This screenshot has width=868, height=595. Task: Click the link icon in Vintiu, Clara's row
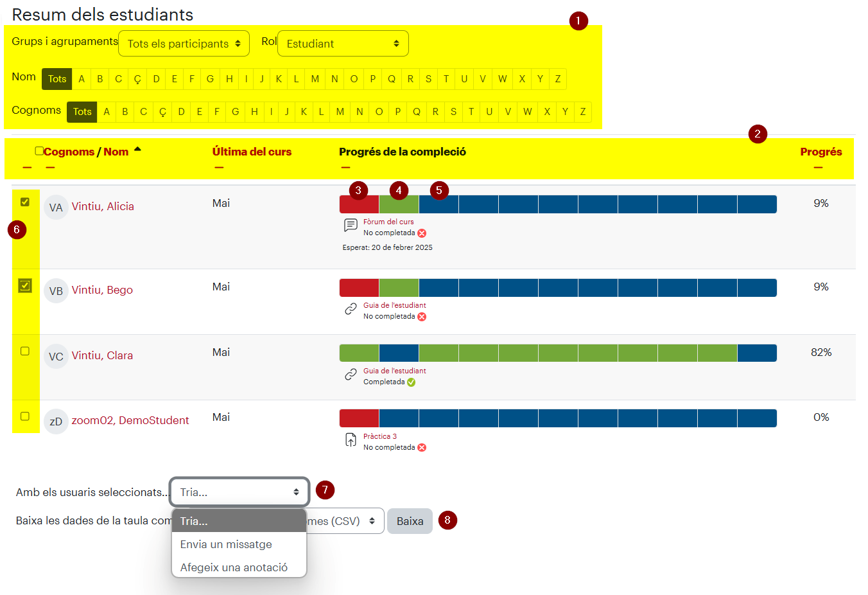[351, 375]
